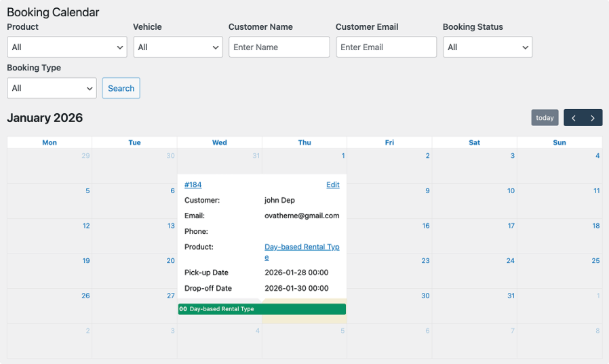609x364 pixels.
Task: Click the Edit link in booking popup
Action: coord(332,185)
